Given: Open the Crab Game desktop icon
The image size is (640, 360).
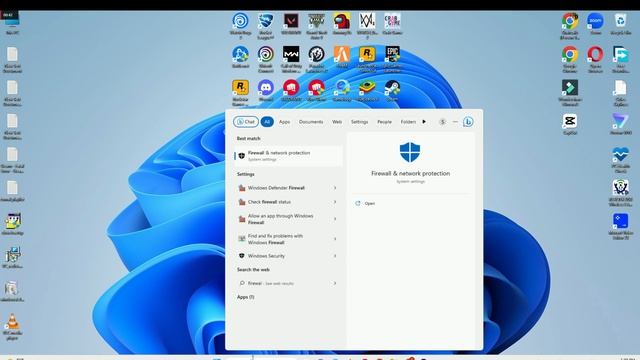Looking at the screenshot, I should coord(392,21).
